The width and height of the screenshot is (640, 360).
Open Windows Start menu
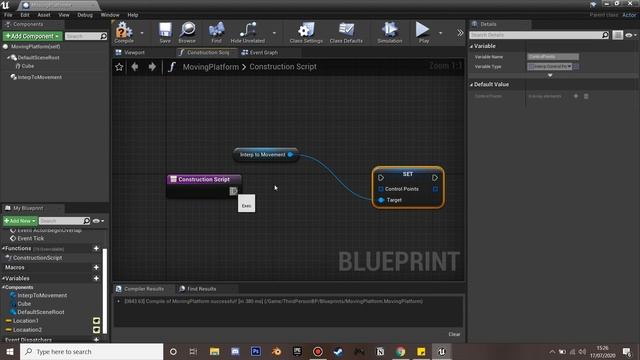pyautogui.click(x=9, y=351)
